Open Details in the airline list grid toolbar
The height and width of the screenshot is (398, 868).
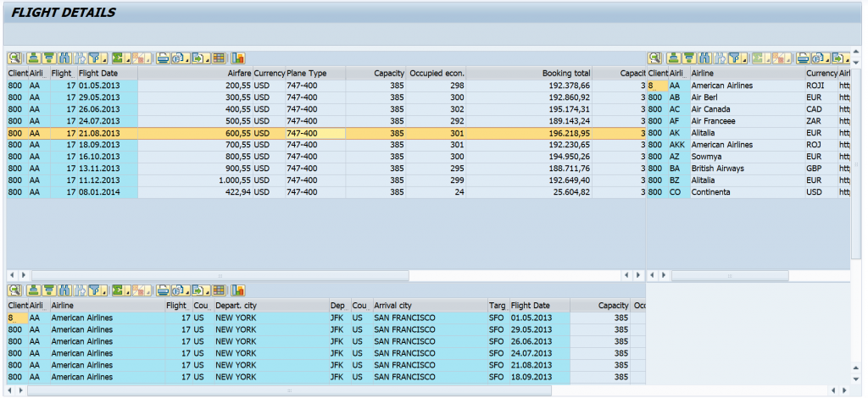point(655,58)
